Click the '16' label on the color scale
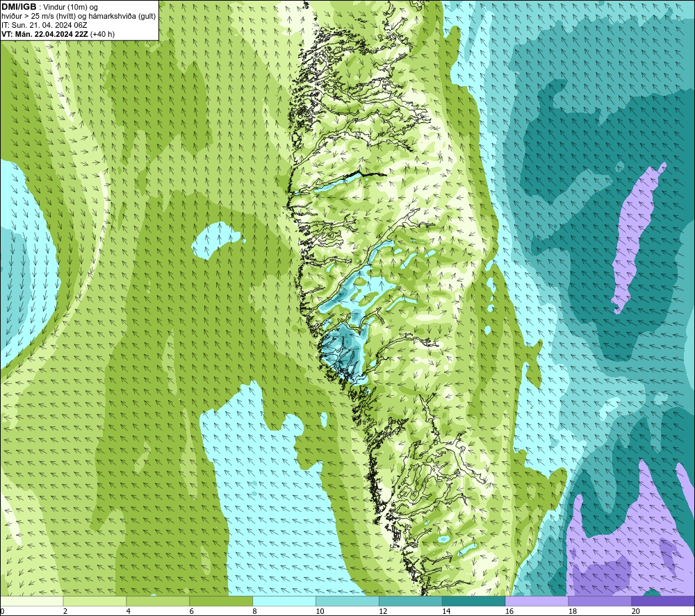The height and width of the screenshot is (616, 695). (509, 611)
